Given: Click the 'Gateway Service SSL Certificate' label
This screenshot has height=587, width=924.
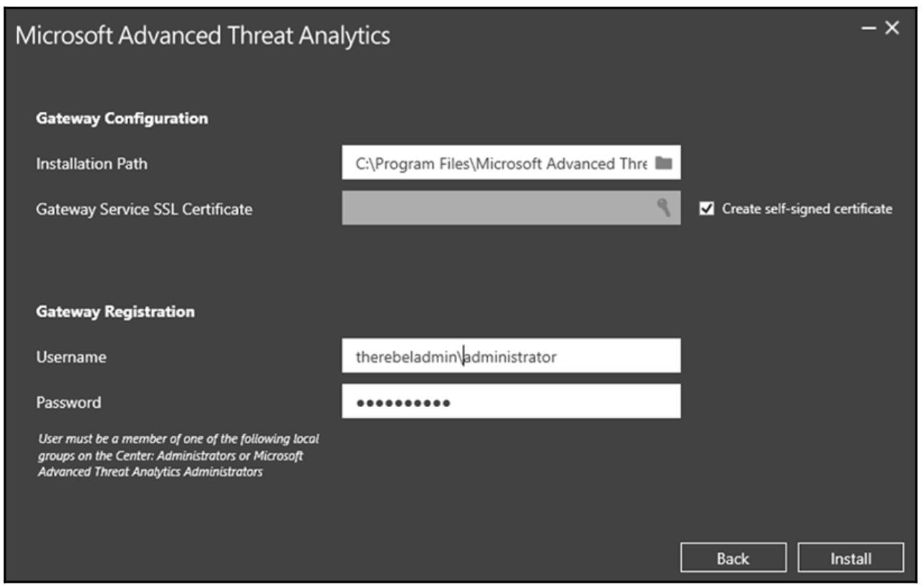Looking at the screenshot, I should pyautogui.click(x=144, y=209).
